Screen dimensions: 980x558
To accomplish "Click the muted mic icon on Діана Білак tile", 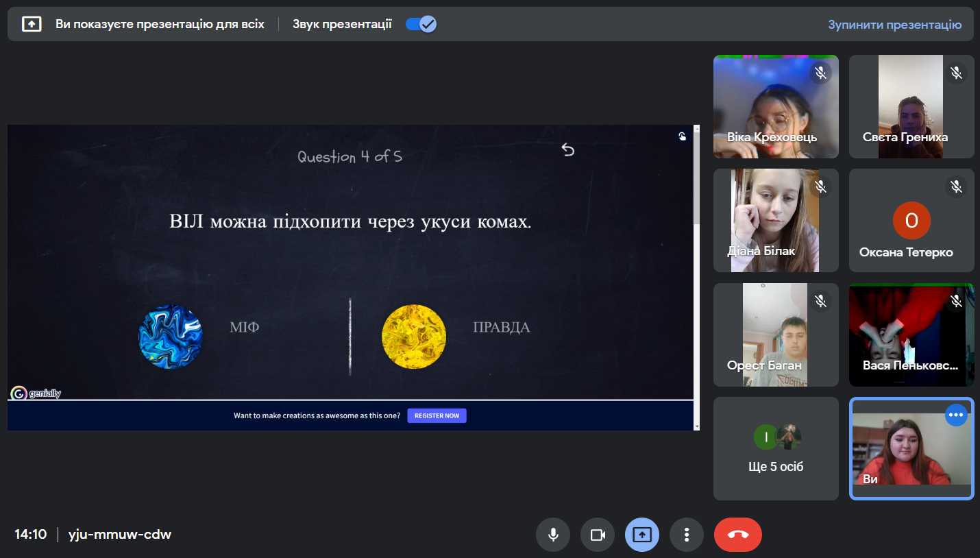I will (x=820, y=186).
